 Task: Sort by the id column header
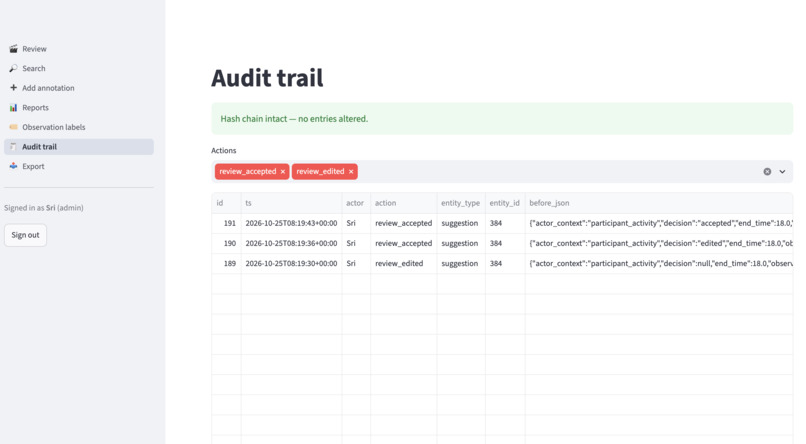coord(226,203)
